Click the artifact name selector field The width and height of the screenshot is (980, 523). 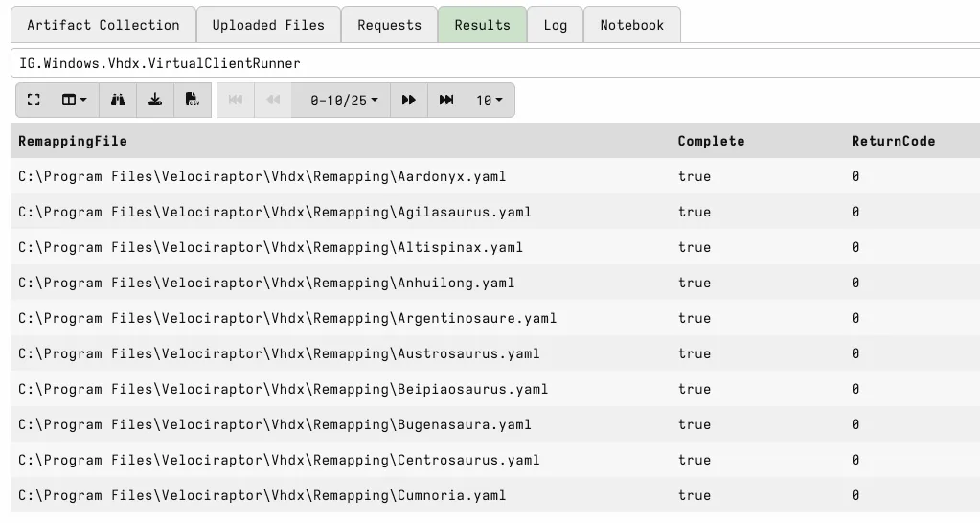[494, 63]
